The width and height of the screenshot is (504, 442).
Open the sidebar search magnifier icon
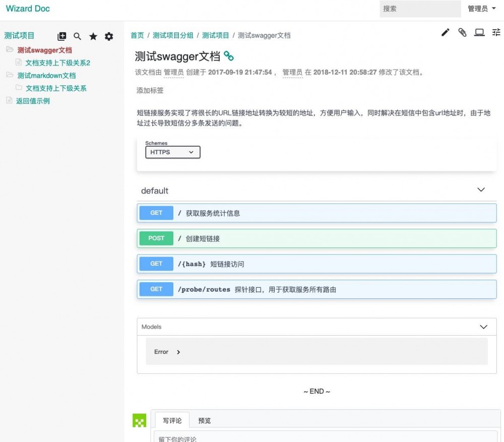[77, 36]
